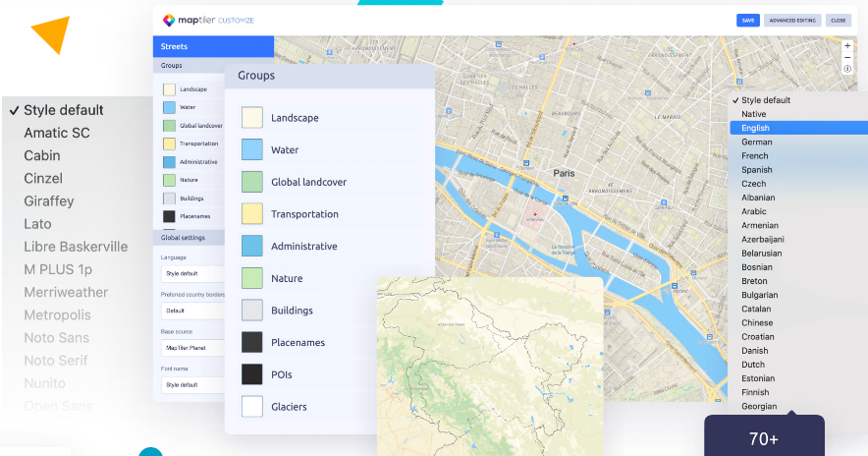
Task: Select Style default in the font list
Action: [x=63, y=110]
